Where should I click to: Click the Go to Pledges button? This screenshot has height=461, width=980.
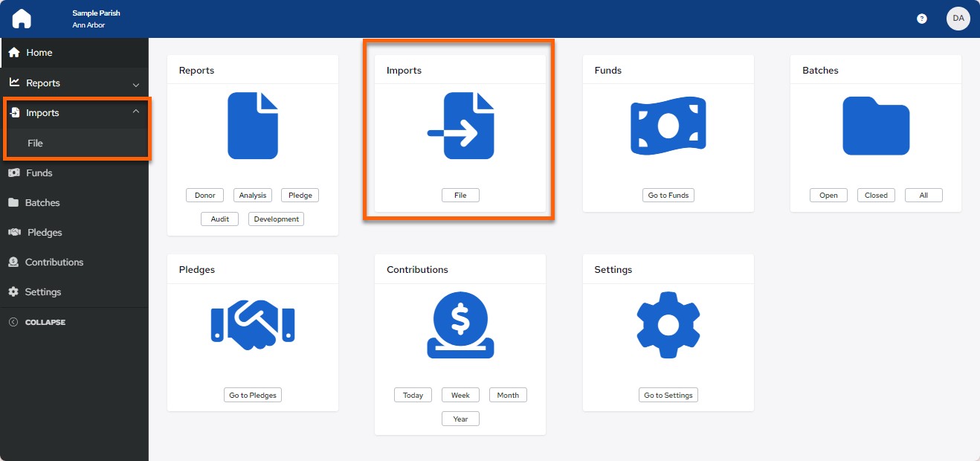(x=253, y=396)
